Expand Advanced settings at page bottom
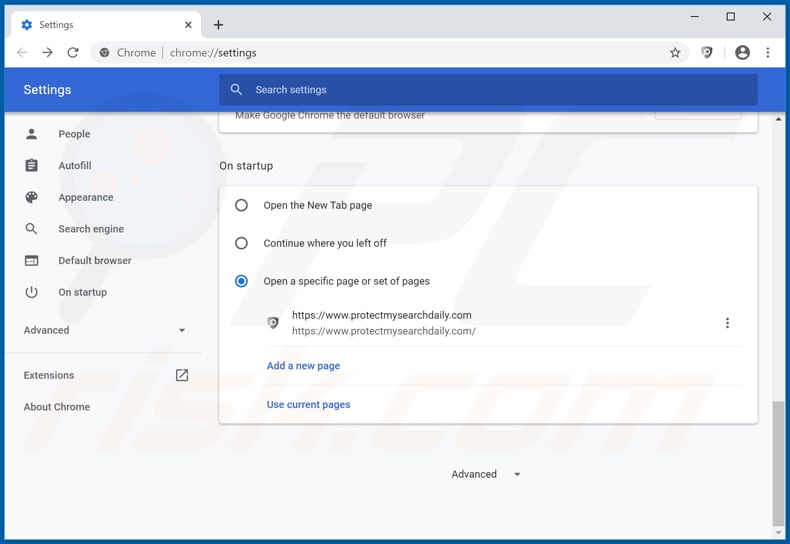Viewport: 790px width, 544px height. 486,474
